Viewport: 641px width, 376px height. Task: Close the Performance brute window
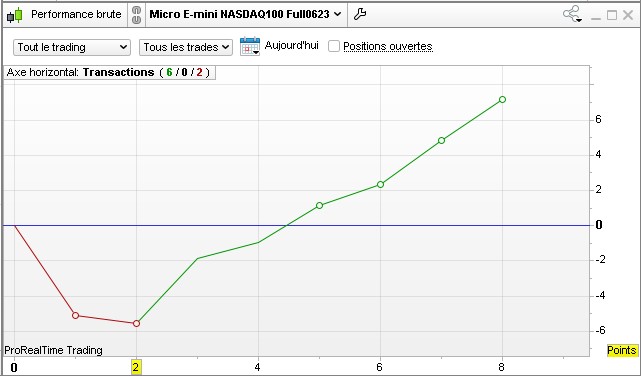click(628, 15)
